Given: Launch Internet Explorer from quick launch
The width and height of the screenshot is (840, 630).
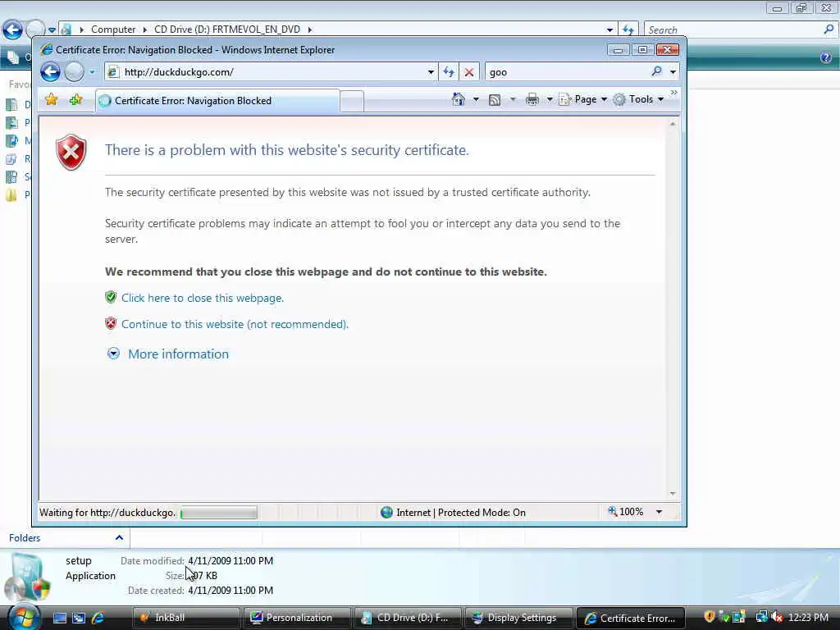Looking at the screenshot, I should (98, 618).
